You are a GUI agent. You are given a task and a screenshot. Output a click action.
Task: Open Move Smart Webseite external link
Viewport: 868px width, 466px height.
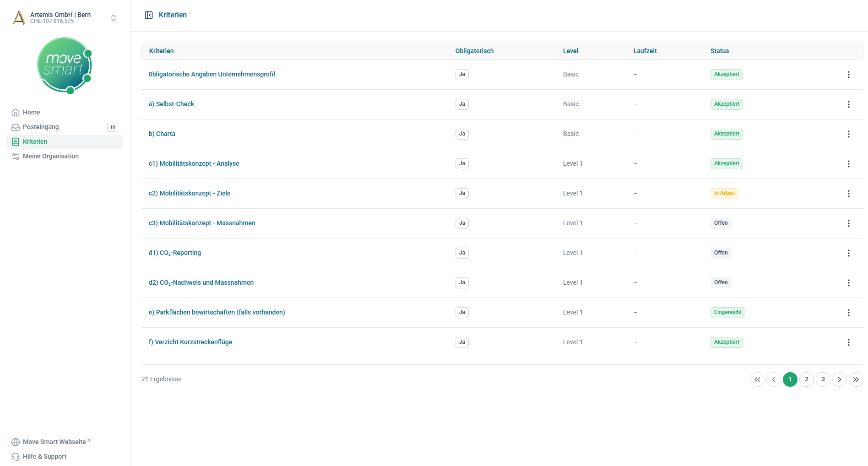point(54,442)
